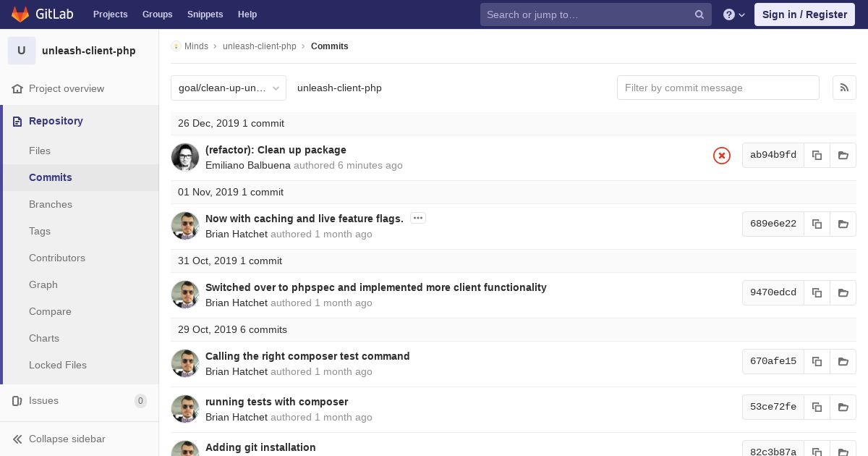The image size is (868, 456).
Task: Select Commits in the Repository sidebar
Action: (x=51, y=177)
